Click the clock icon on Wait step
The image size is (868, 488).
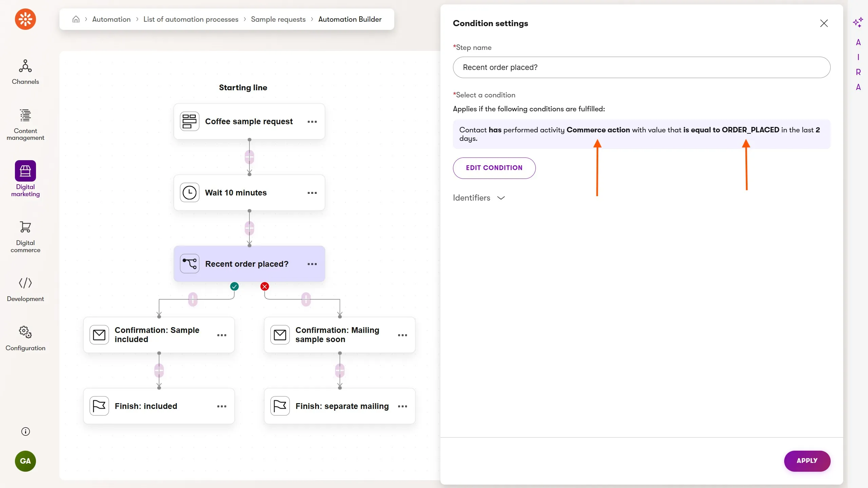189,193
